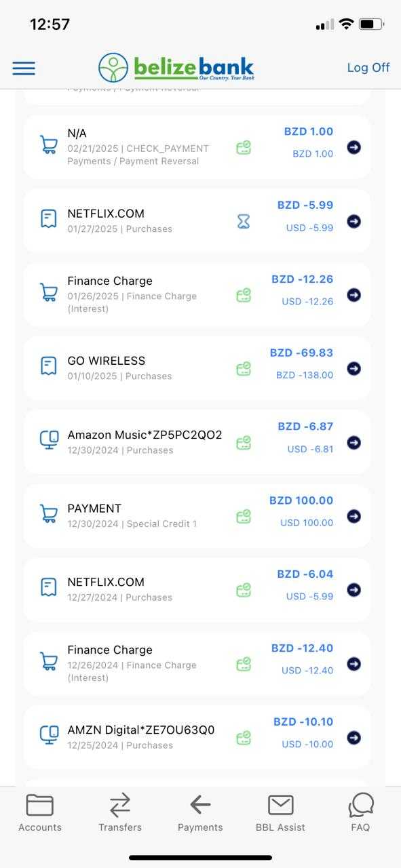Expand details arrow for GO WIRELESS
The width and height of the screenshot is (401, 868).
coord(354,368)
